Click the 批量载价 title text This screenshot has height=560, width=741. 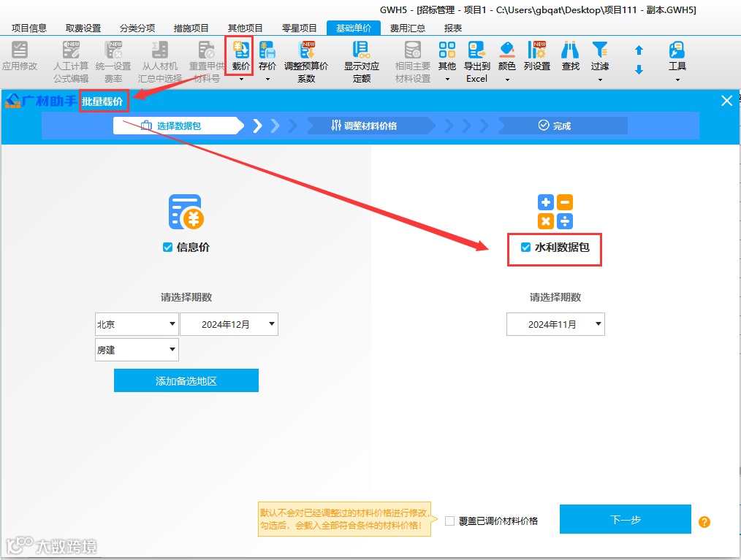[102, 101]
